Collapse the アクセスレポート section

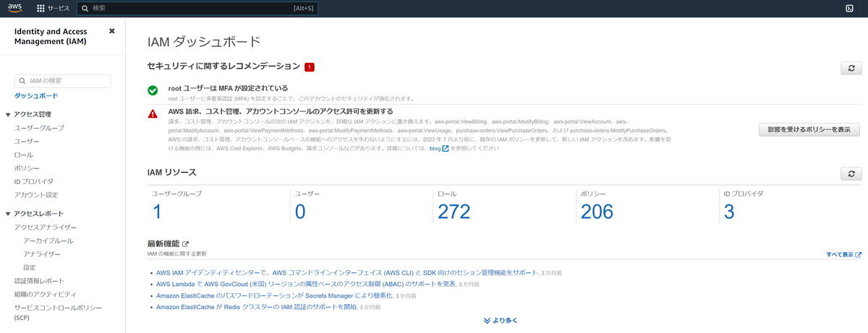pos(8,214)
